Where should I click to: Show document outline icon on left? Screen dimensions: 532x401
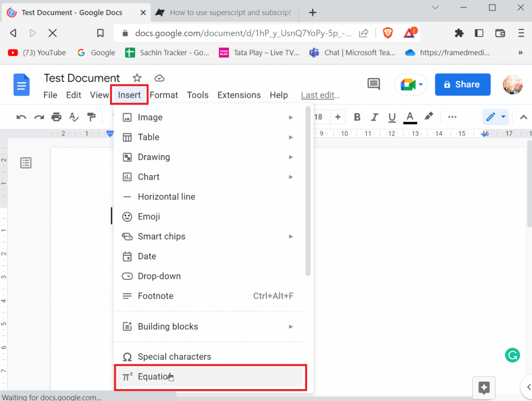[26, 163]
